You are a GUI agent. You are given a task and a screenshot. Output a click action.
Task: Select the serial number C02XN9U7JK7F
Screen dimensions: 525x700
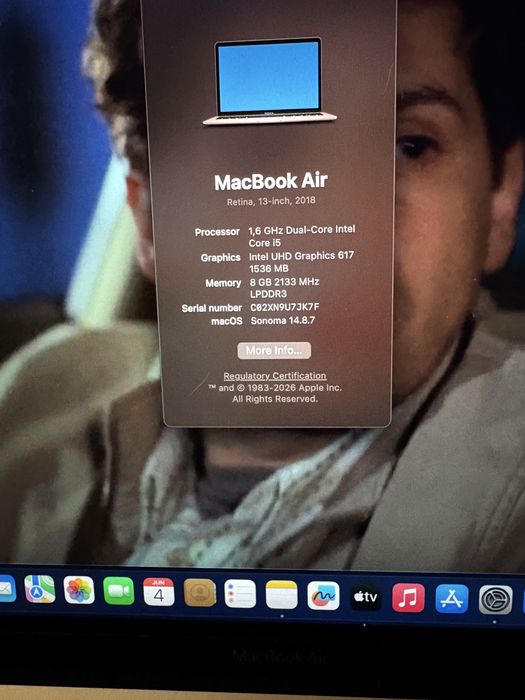click(x=285, y=307)
